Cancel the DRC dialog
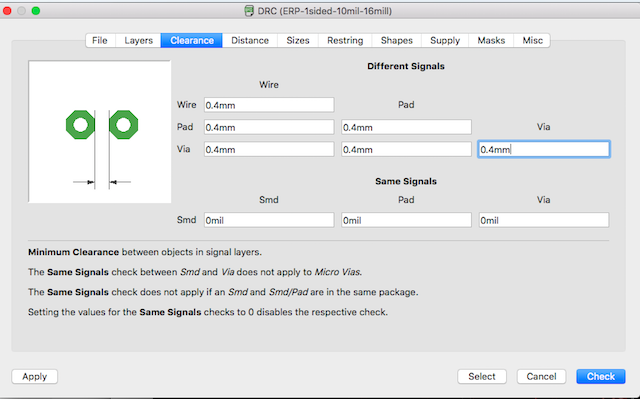 pyautogui.click(x=541, y=376)
